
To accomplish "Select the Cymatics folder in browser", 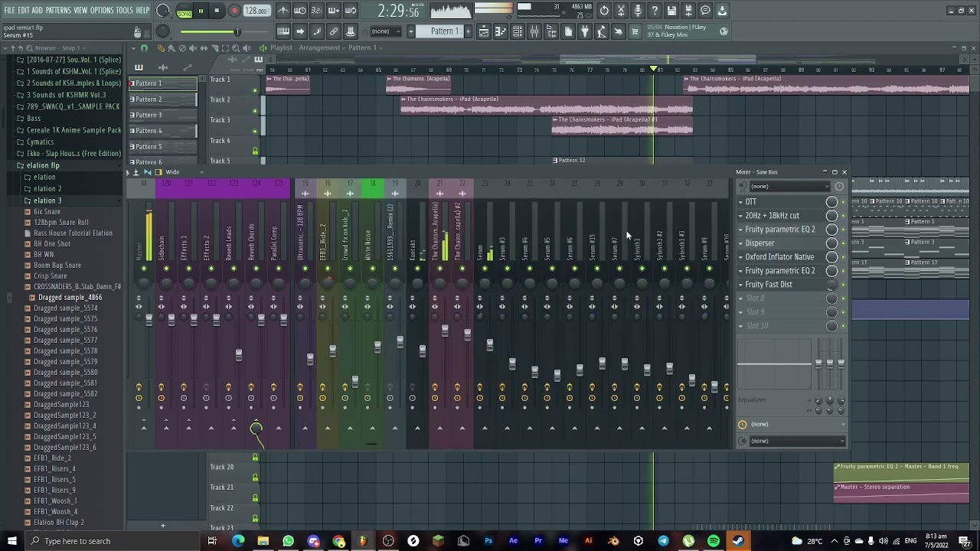I will (x=40, y=142).
